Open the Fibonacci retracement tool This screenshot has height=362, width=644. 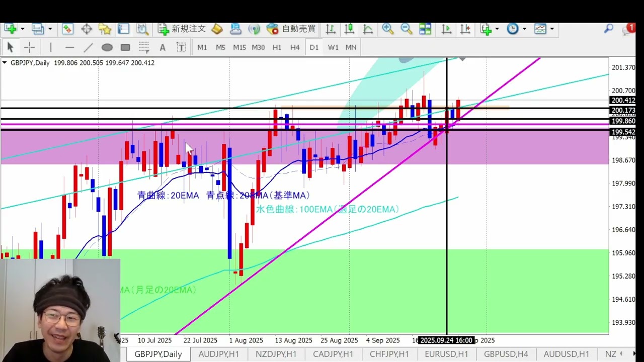click(x=143, y=47)
